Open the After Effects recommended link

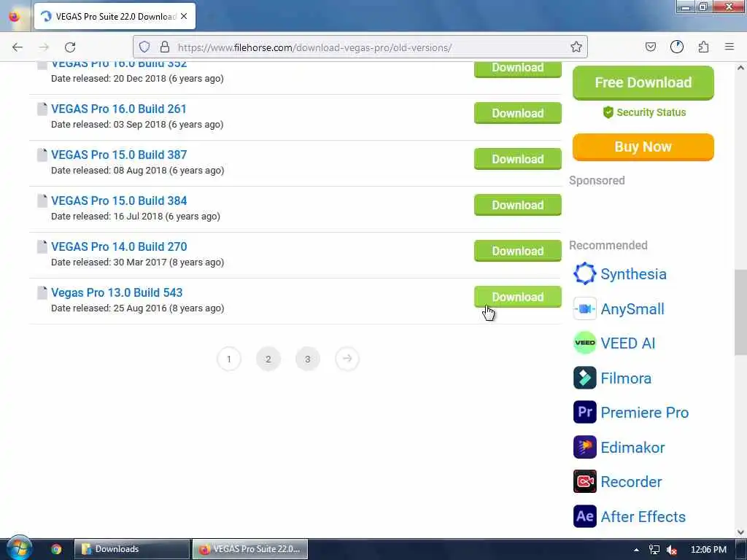(x=643, y=517)
